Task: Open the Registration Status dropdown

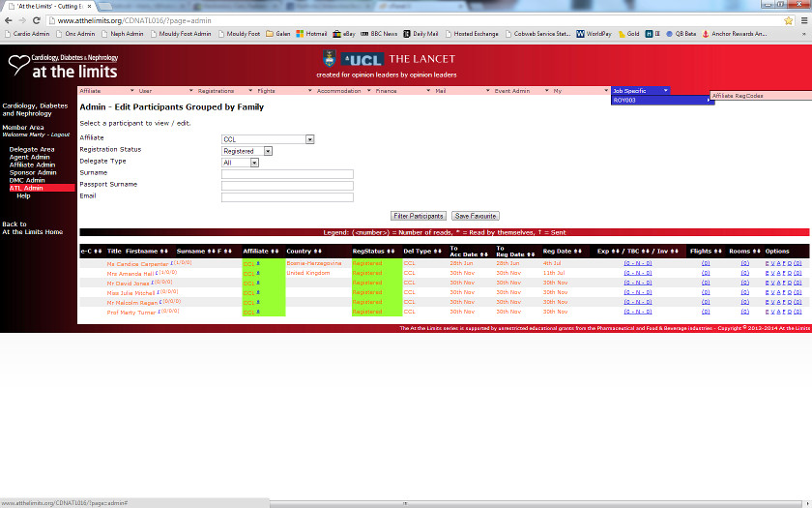Action: 268,151
